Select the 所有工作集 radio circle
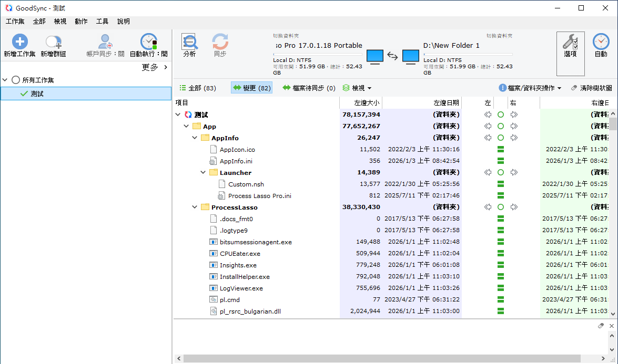 coord(16,80)
